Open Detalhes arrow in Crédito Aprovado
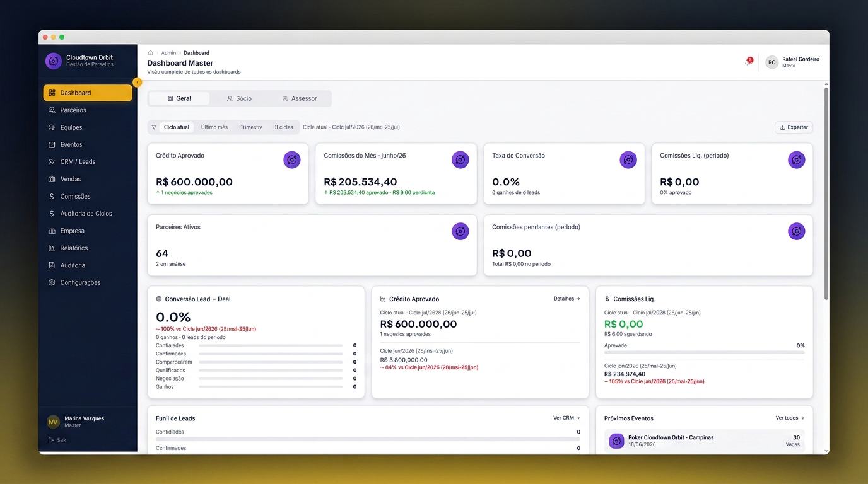 567,299
